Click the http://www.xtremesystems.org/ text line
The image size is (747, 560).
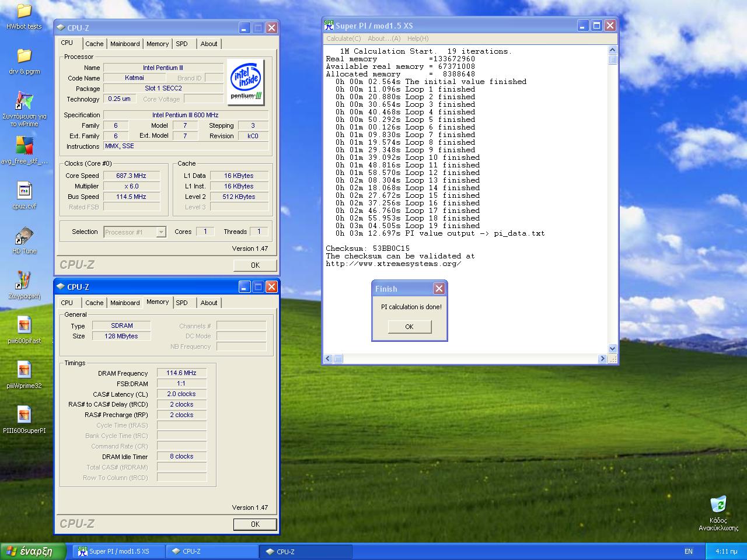point(393,264)
